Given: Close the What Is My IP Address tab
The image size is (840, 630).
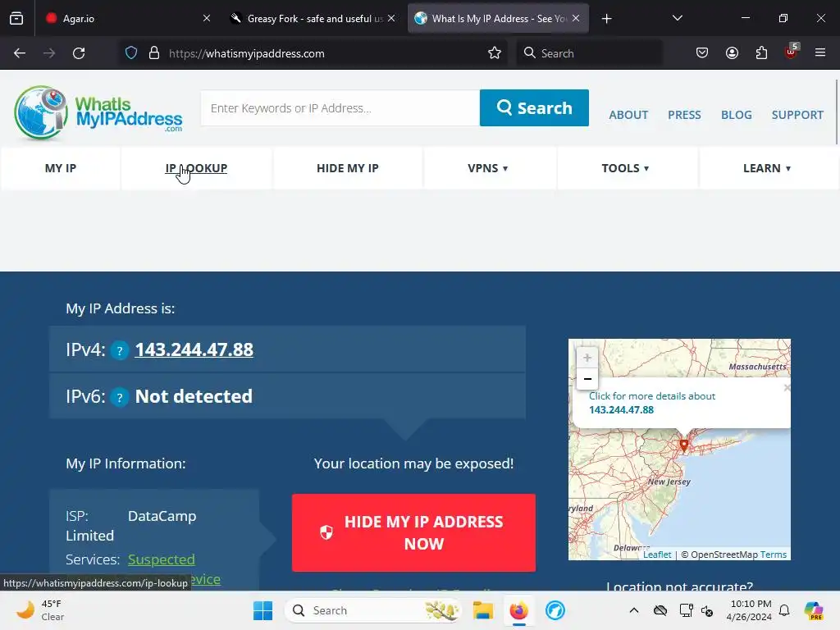Looking at the screenshot, I should point(575,18).
